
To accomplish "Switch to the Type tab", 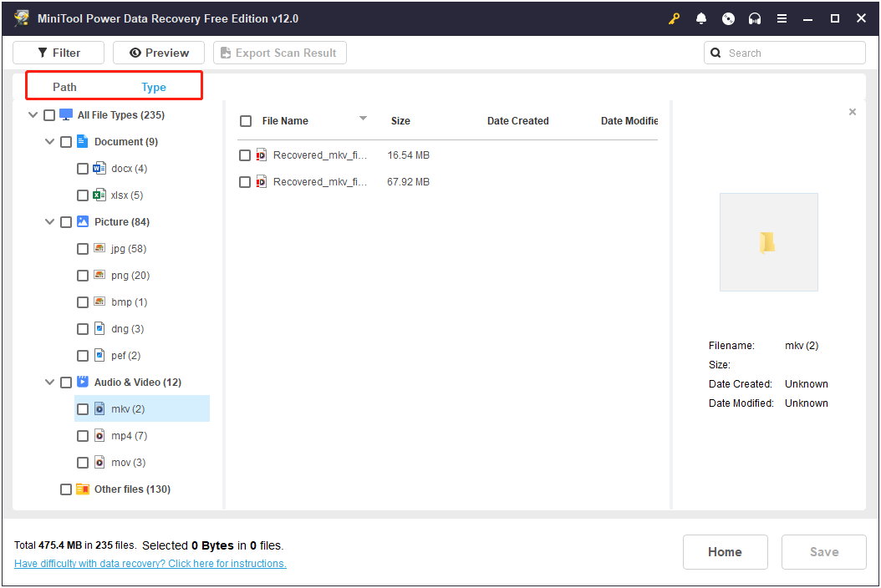I will 154,87.
